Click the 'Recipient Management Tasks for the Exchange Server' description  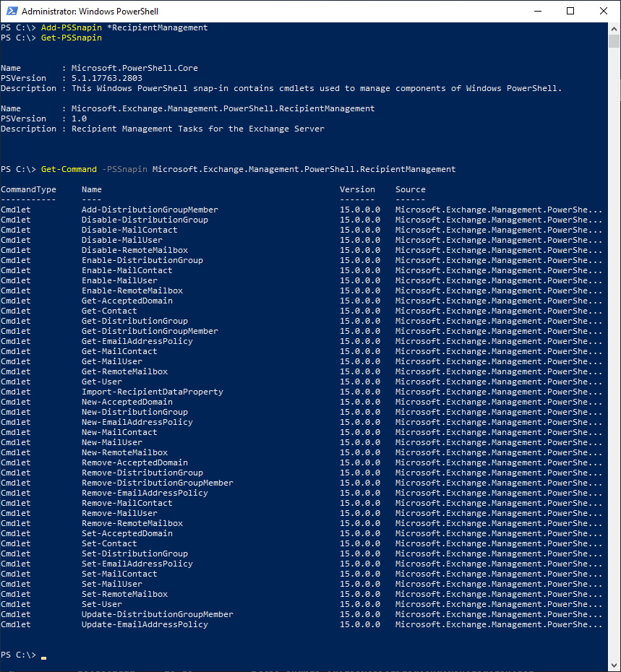(x=197, y=129)
